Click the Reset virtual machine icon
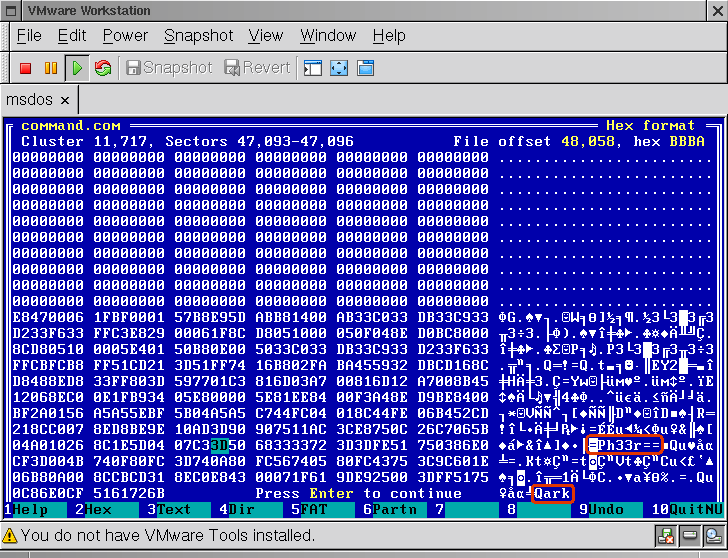Screen dimensions: 728x558 tap(103, 68)
